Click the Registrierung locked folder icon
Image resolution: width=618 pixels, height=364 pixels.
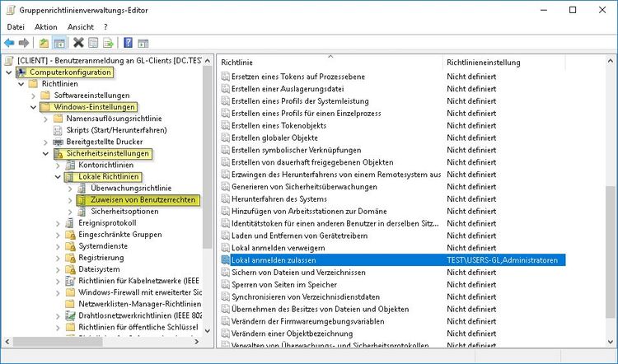(70, 258)
